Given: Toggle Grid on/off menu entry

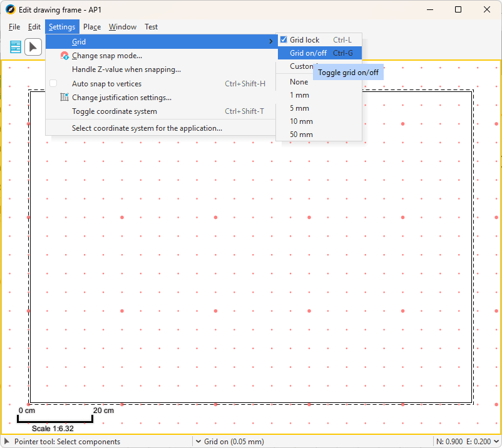Looking at the screenshot, I should coord(308,53).
